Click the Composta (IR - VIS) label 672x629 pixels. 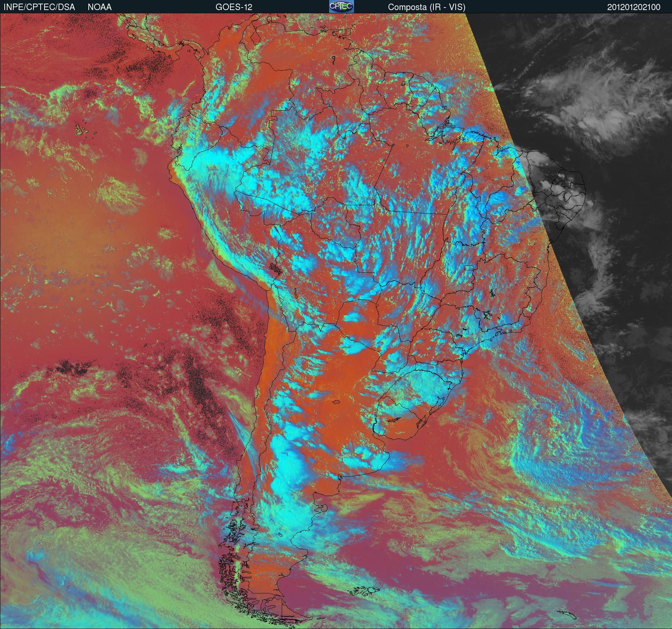(x=427, y=7)
